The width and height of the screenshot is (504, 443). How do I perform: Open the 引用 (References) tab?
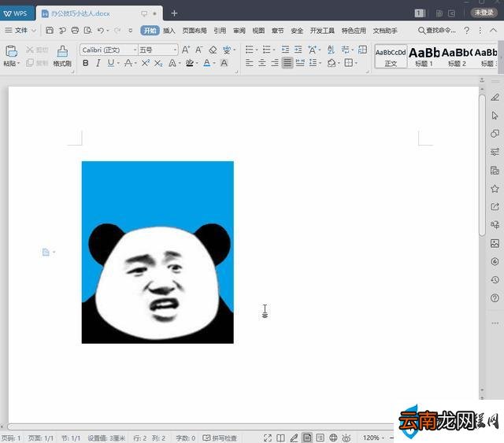[x=220, y=31]
